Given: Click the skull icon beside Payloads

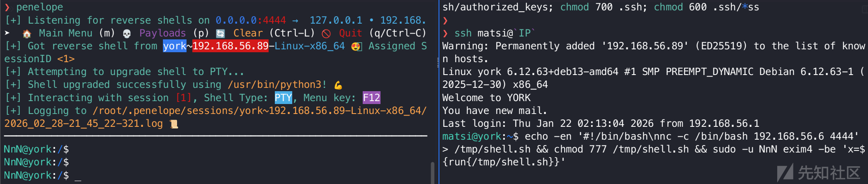Looking at the screenshot, I should pos(127,34).
